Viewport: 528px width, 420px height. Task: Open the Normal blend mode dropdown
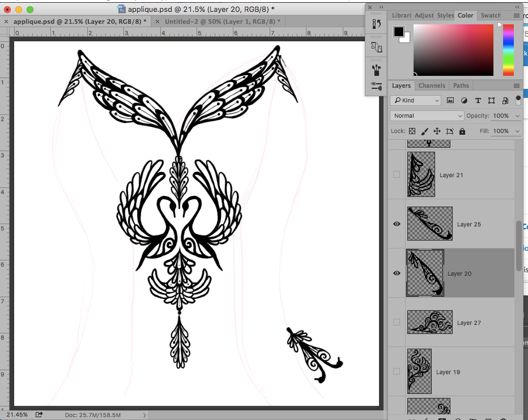427,115
